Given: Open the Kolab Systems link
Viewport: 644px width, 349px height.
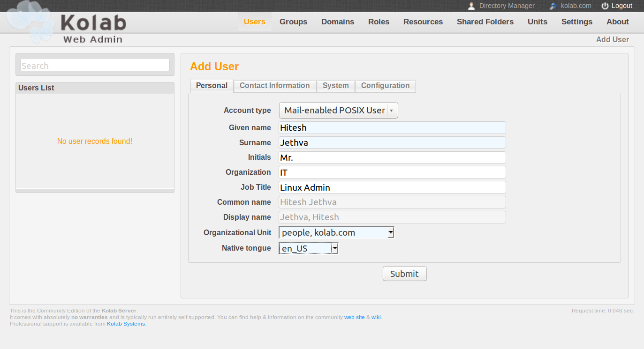Looking at the screenshot, I should [126, 324].
